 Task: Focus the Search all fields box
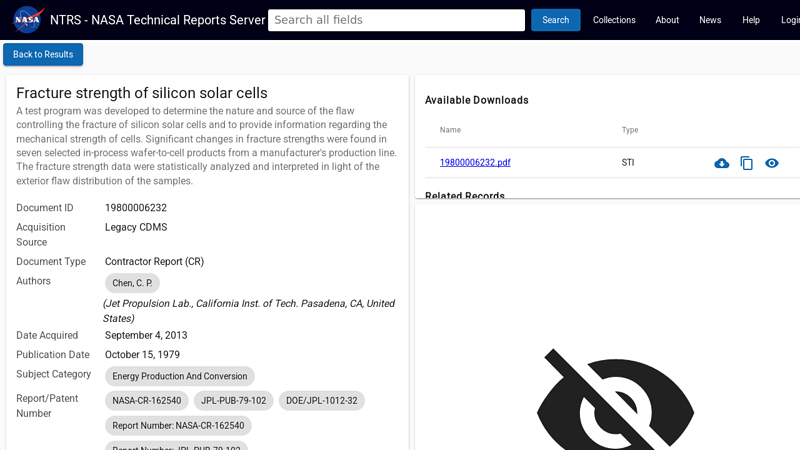point(396,20)
